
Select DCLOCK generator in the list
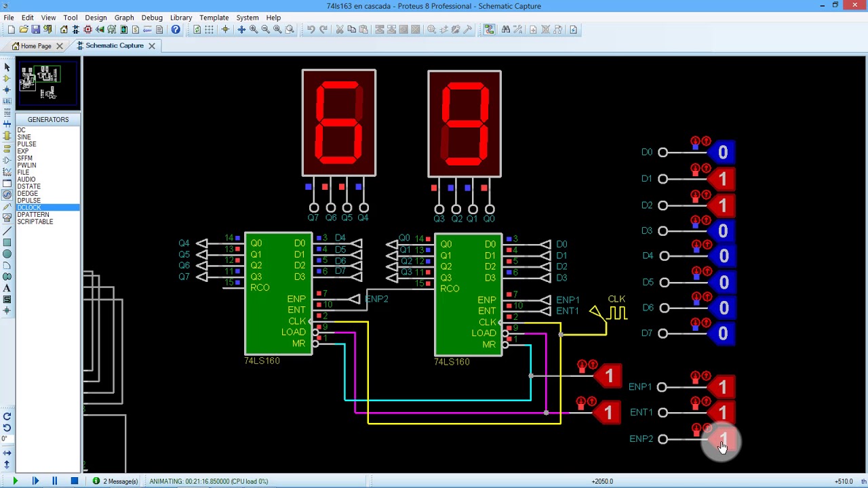pyautogui.click(x=47, y=207)
